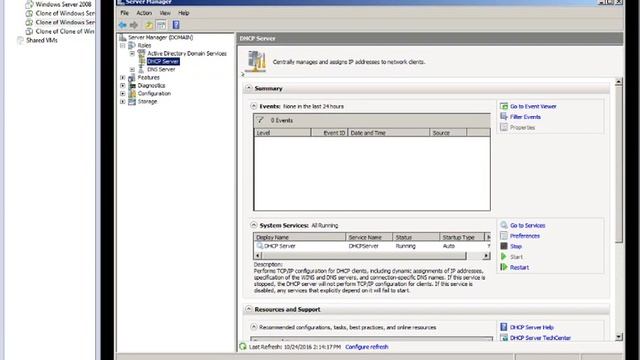640x360 pixels.
Task: Click the Go to Services magnifier icon
Action: [504, 225]
